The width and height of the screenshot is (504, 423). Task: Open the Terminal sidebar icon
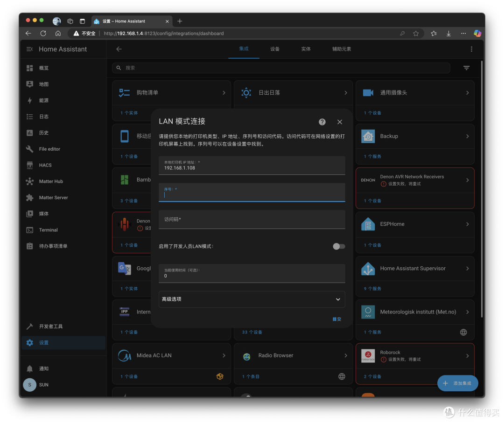coord(29,230)
